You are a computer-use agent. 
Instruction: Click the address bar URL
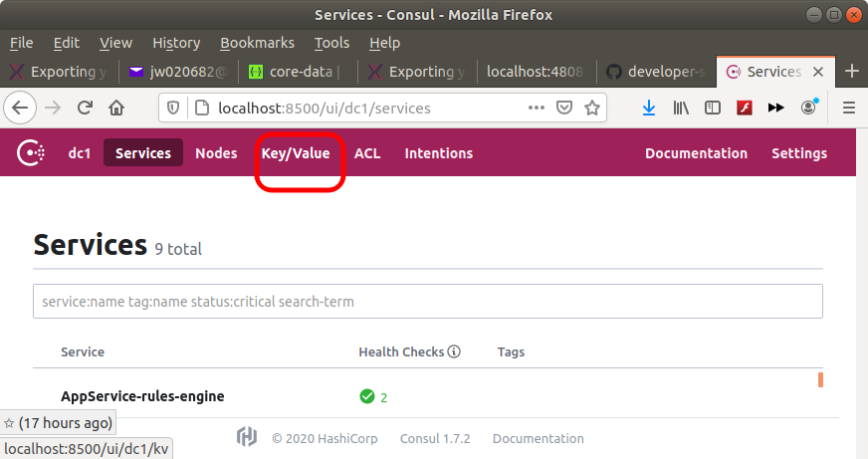324,108
